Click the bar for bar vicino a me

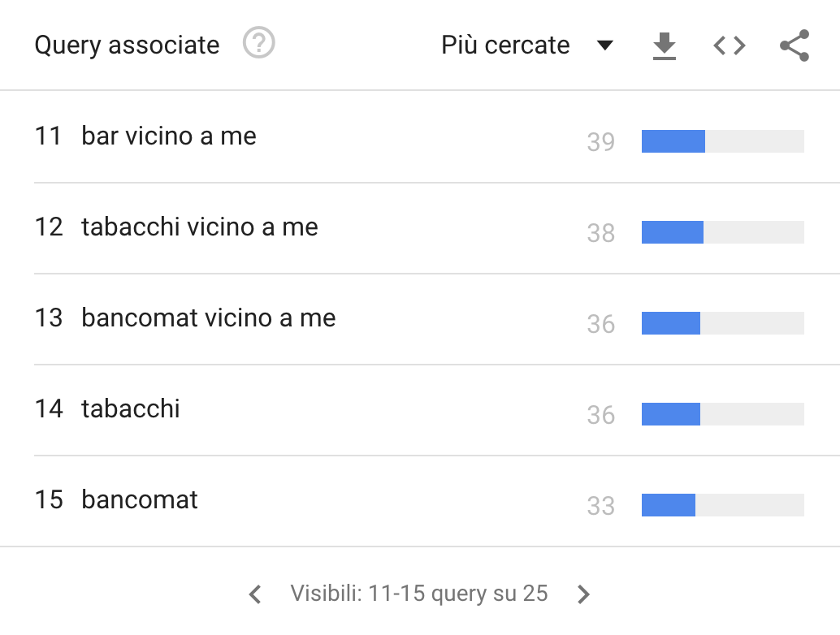tap(722, 141)
